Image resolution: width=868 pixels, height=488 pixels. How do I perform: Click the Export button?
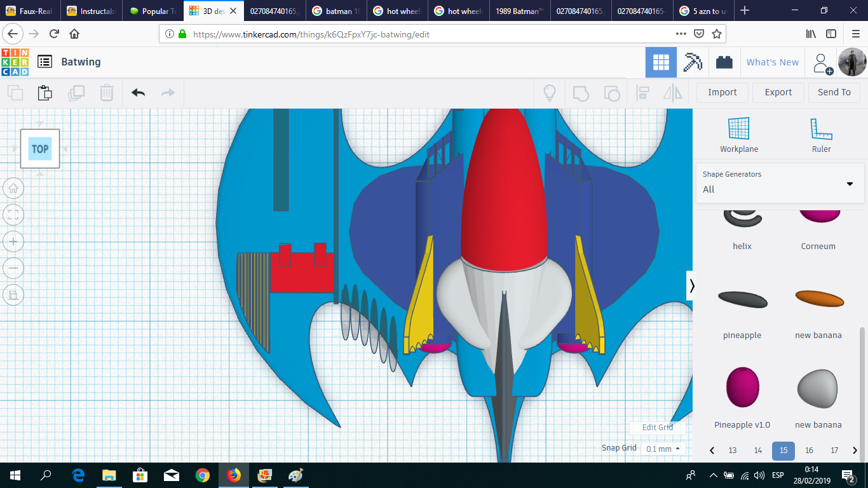pyautogui.click(x=778, y=93)
